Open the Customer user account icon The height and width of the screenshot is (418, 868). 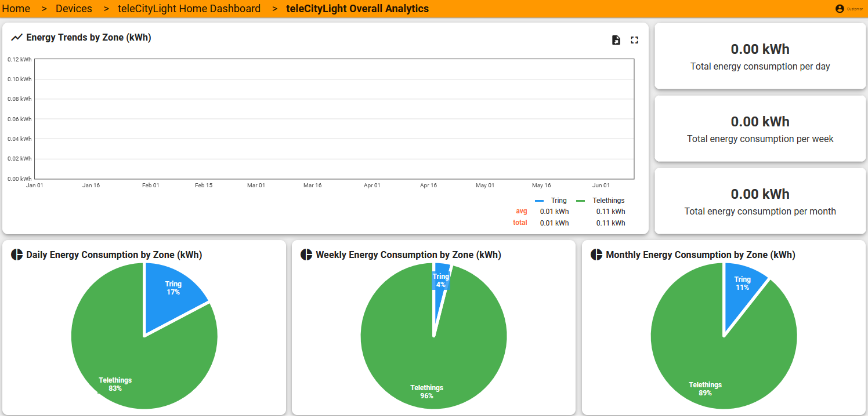point(839,9)
